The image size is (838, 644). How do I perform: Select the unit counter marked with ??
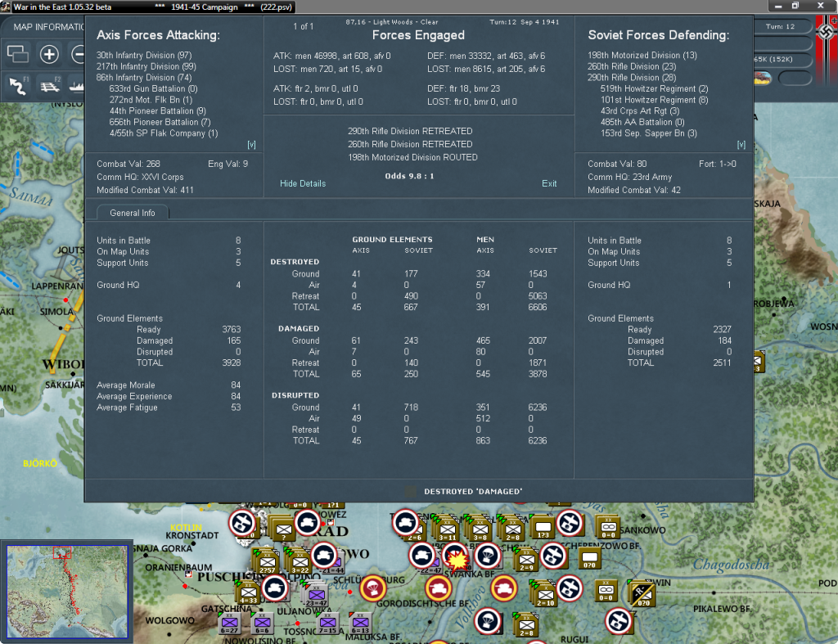click(x=284, y=531)
